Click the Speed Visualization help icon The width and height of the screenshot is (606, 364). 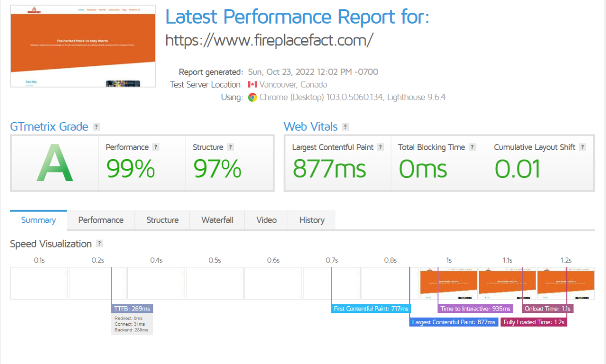coord(99,244)
